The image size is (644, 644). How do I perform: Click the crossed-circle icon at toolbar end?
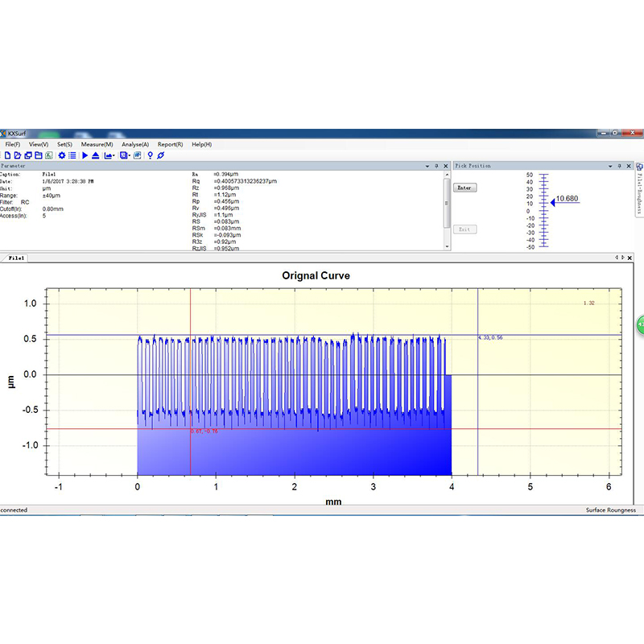(160, 155)
